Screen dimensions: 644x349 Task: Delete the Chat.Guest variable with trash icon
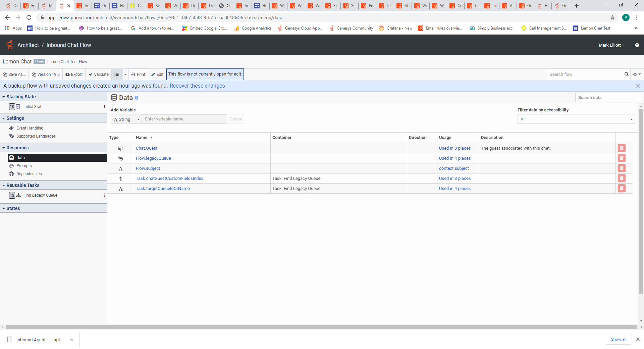[622, 148]
